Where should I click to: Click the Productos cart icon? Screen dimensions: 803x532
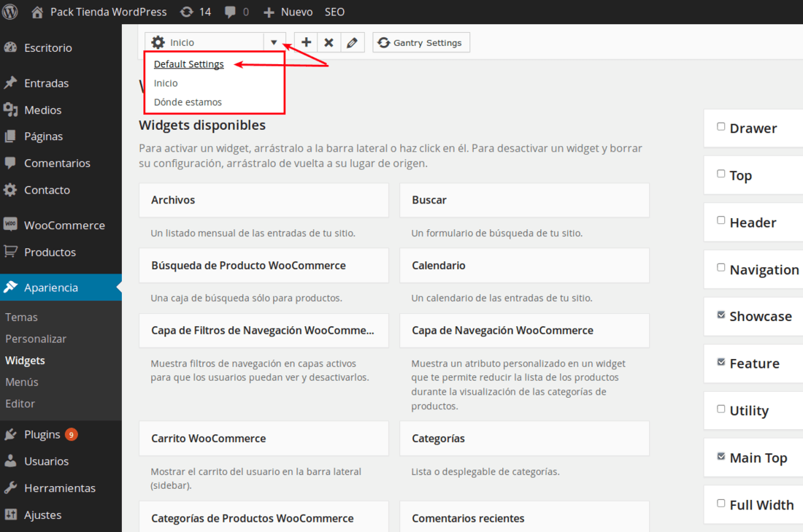tap(10, 252)
